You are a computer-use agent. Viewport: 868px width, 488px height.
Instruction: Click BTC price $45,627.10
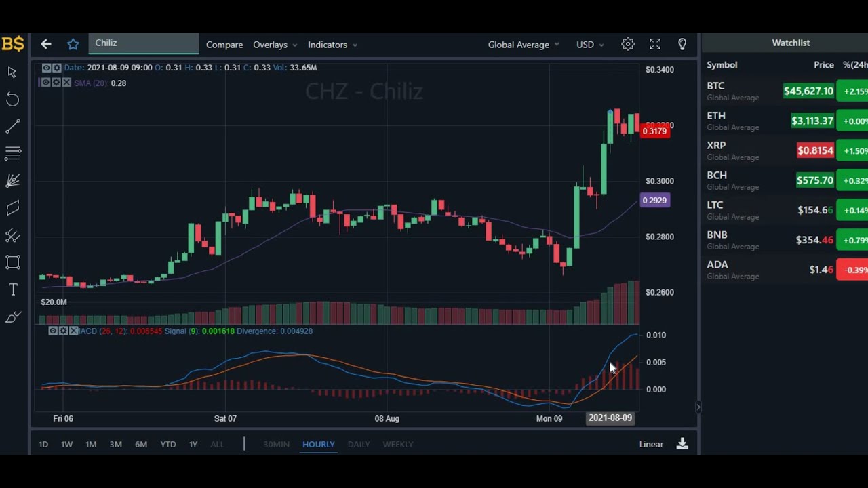(x=808, y=91)
